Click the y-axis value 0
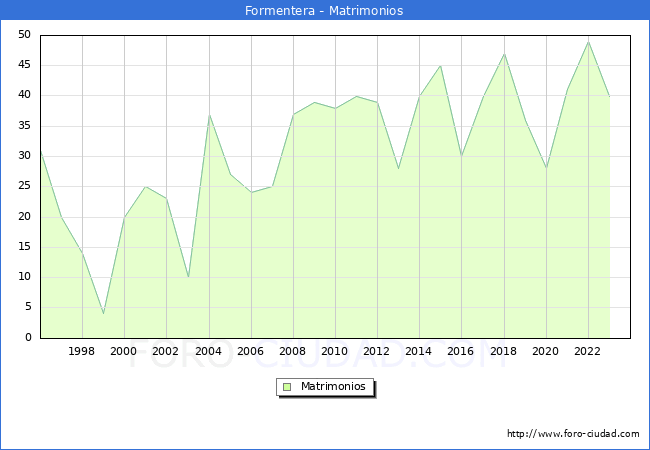The height and width of the screenshot is (450, 650). tap(28, 338)
